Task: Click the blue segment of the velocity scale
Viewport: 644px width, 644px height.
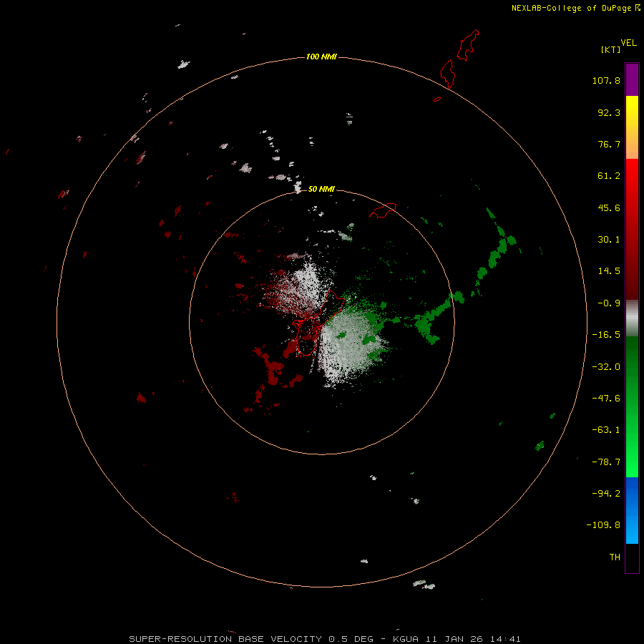Action: [632, 510]
